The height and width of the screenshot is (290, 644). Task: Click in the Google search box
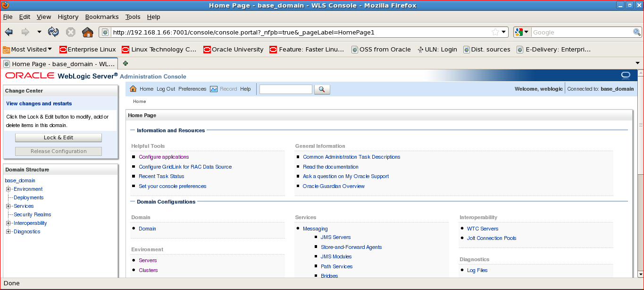pos(581,32)
